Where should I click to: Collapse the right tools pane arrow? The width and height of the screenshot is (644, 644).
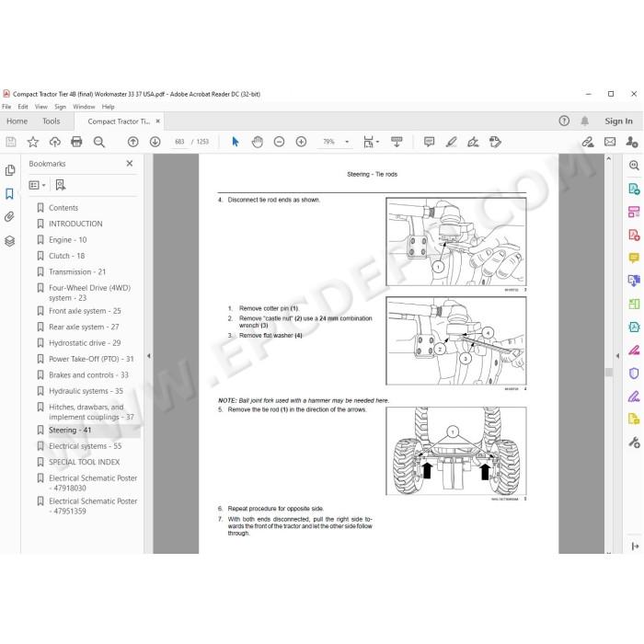pos(617,356)
